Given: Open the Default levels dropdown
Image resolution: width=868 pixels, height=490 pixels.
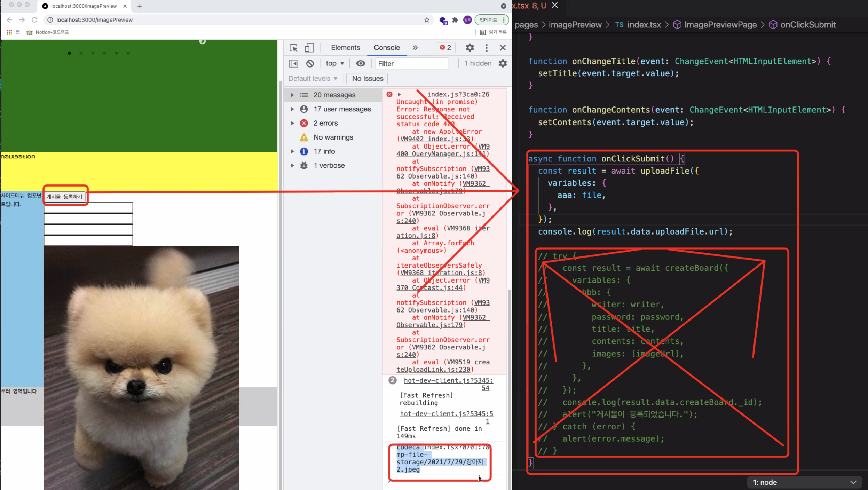Looking at the screenshot, I should [313, 79].
